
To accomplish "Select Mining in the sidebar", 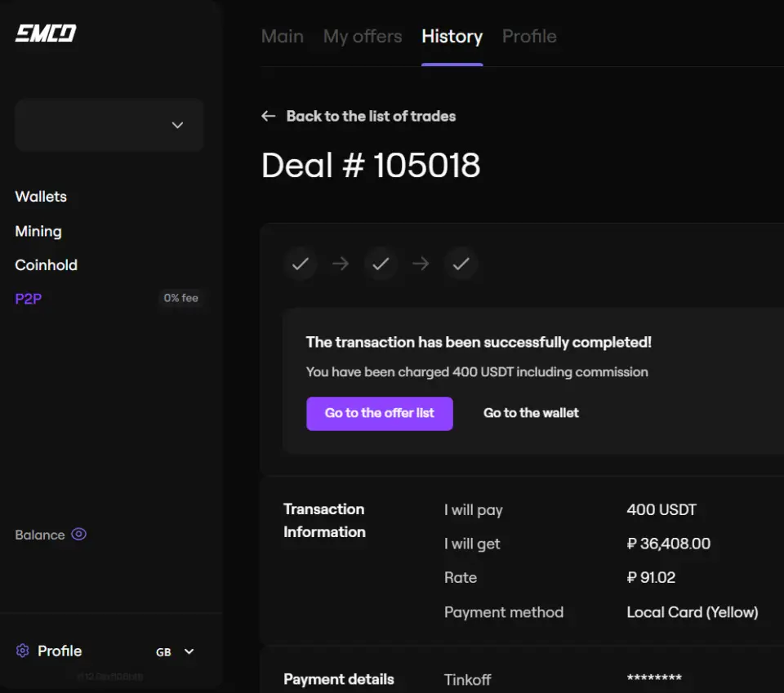I will pyautogui.click(x=38, y=231).
